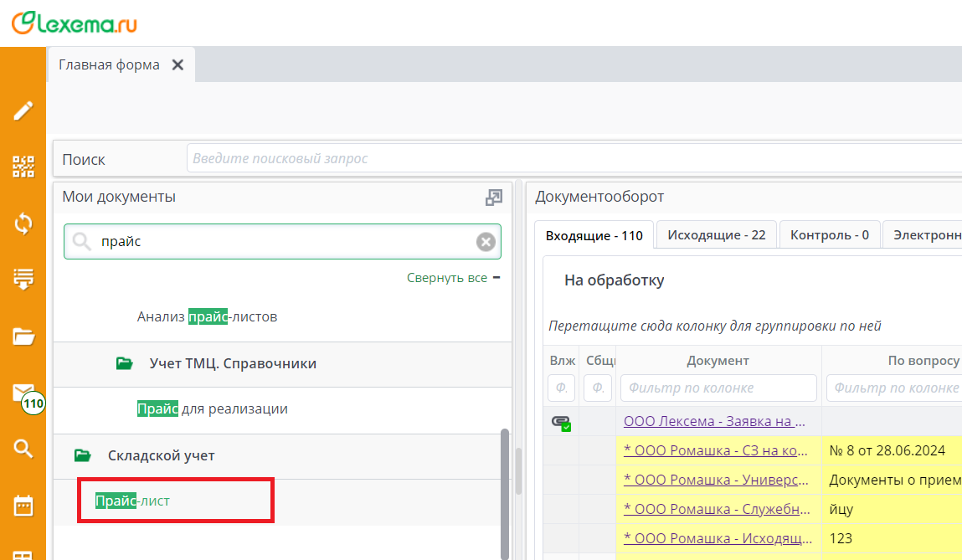Image resolution: width=962 pixels, height=560 pixels.
Task: Switch to the Исходящие - 22 tab
Action: (716, 235)
